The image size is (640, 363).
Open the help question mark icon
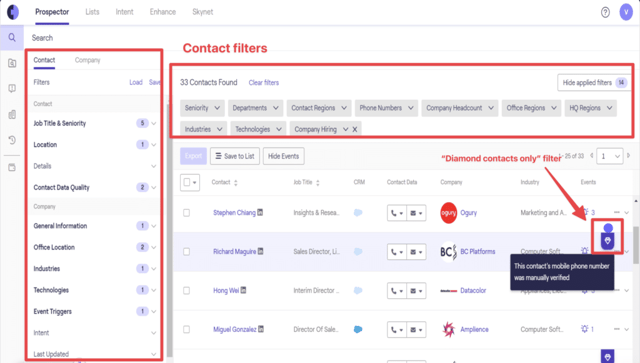tap(605, 12)
